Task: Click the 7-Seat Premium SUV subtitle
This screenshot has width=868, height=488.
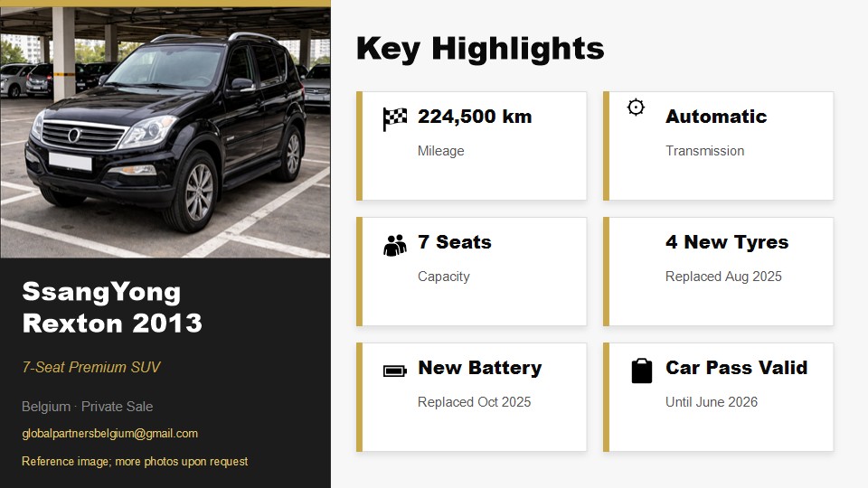Action: (x=91, y=368)
